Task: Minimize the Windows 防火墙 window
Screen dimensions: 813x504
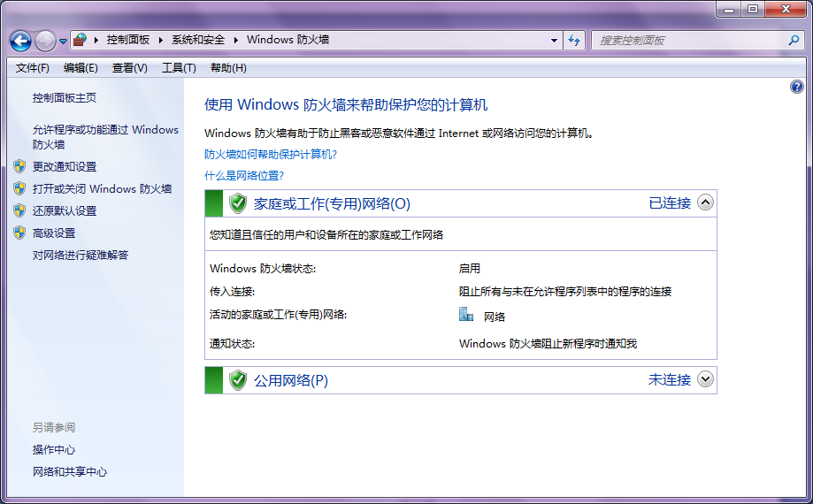Action: pos(728,9)
